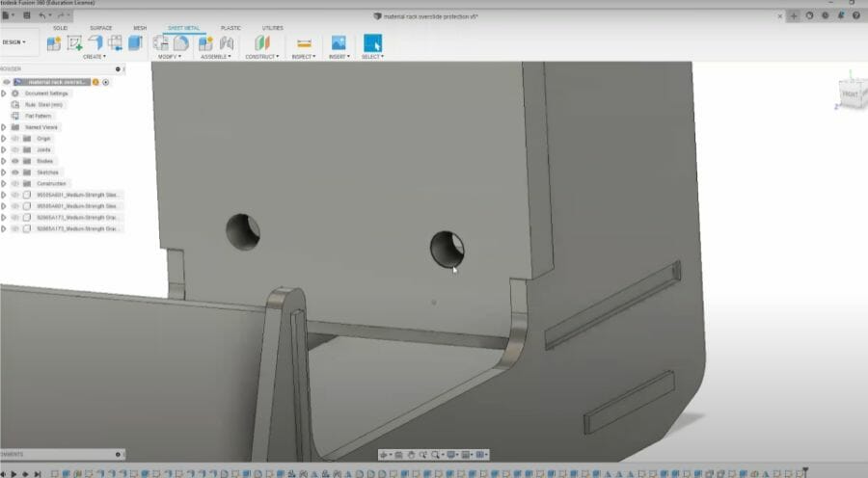The width and height of the screenshot is (868, 478).
Task: Click the New Component icon in Assemble group
Action: point(205,43)
